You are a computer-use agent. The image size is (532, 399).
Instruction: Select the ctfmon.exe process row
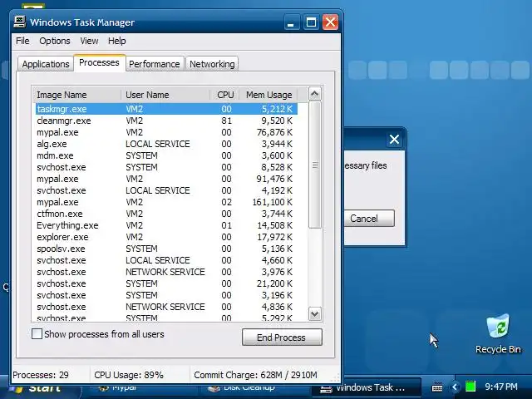coord(166,214)
